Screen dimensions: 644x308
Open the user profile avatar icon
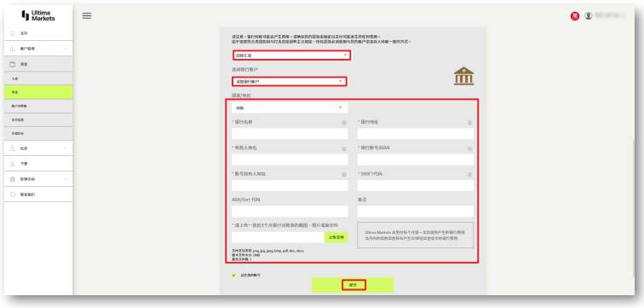pos(589,16)
